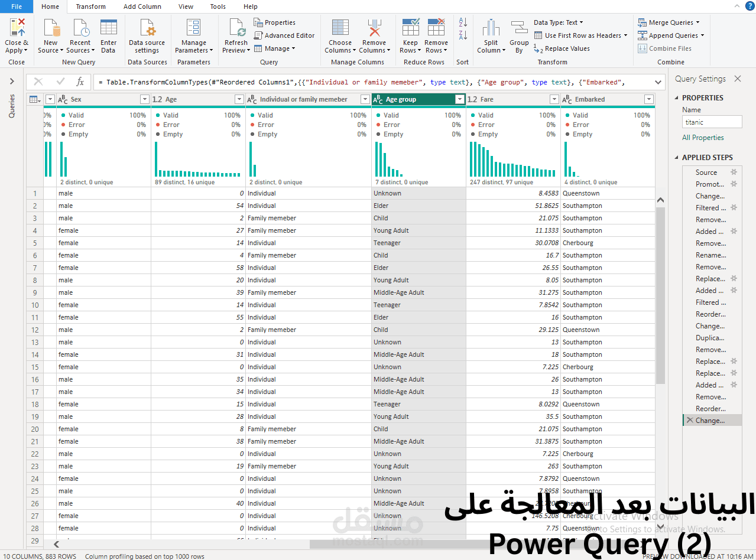Open the query Properties icon button
The height and width of the screenshot is (560, 756).
(275, 22)
